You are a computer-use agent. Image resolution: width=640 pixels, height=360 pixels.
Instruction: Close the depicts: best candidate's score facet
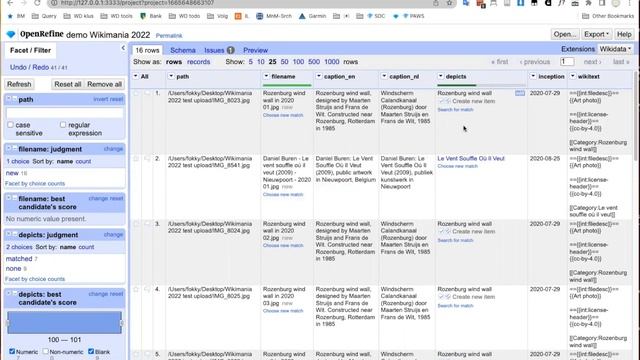(x=9, y=294)
